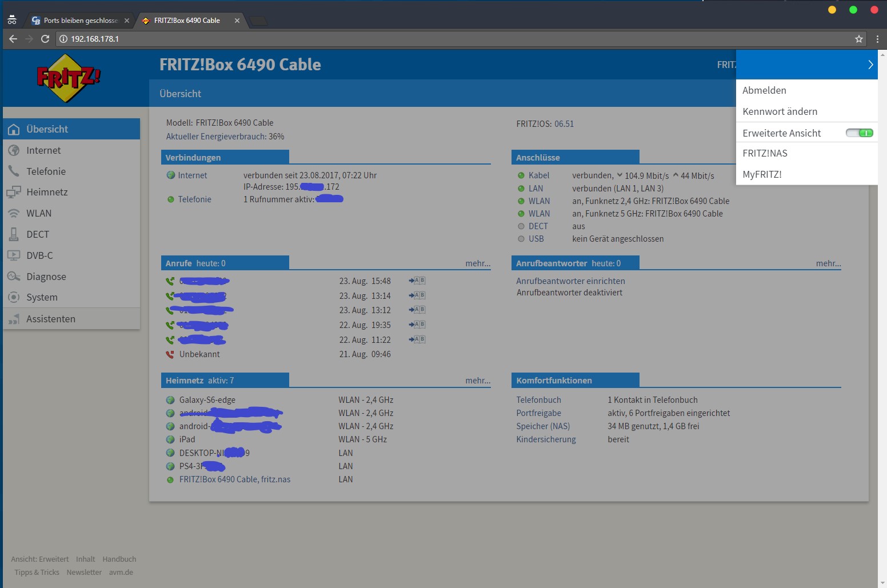Open the Chrome three-dot menu
Viewport: 887px width, 588px height.
coord(877,39)
